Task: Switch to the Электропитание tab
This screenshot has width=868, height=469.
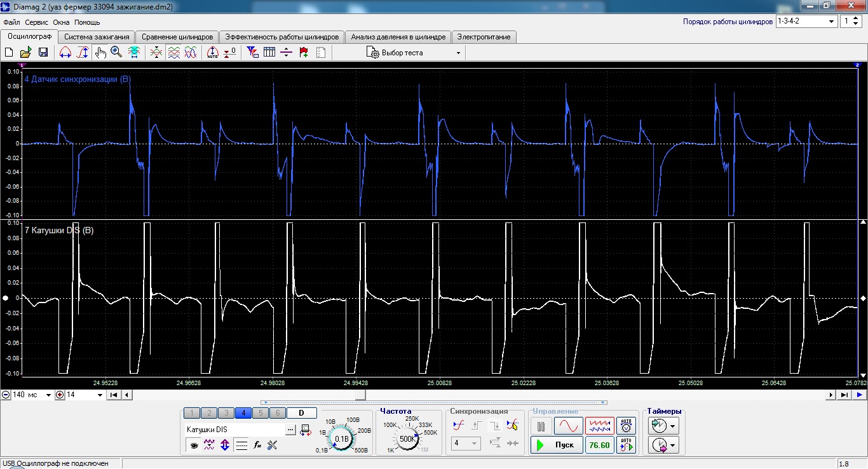Action: click(x=484, y=37)
